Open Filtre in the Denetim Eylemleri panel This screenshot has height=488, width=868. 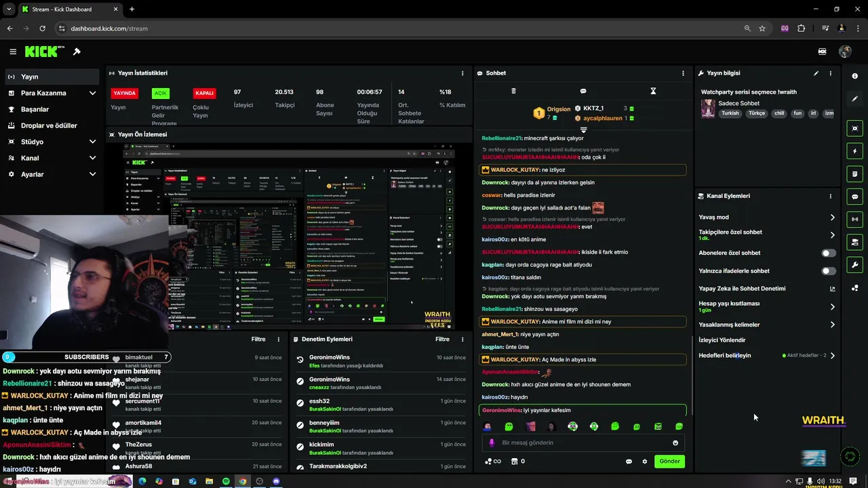pos(442,339)
